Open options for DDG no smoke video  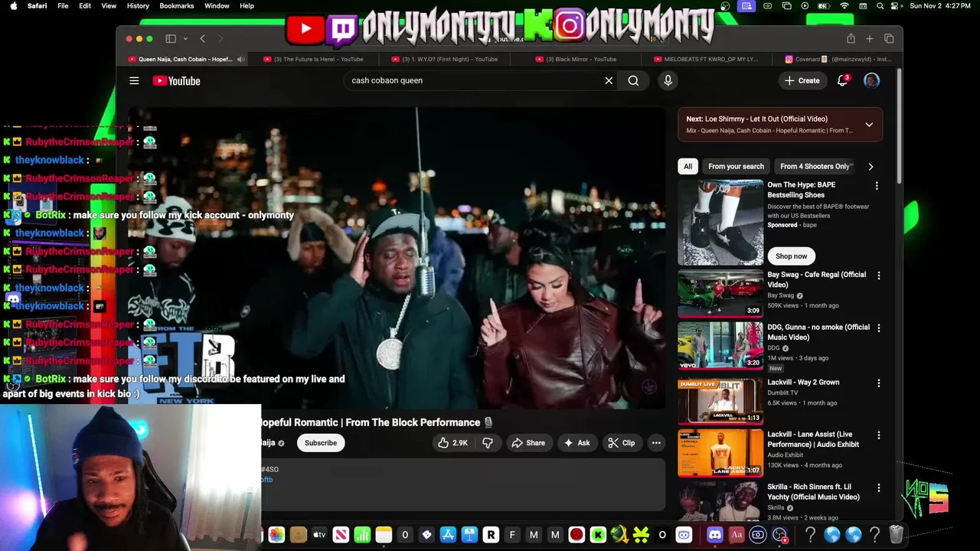tap(878, 328)
